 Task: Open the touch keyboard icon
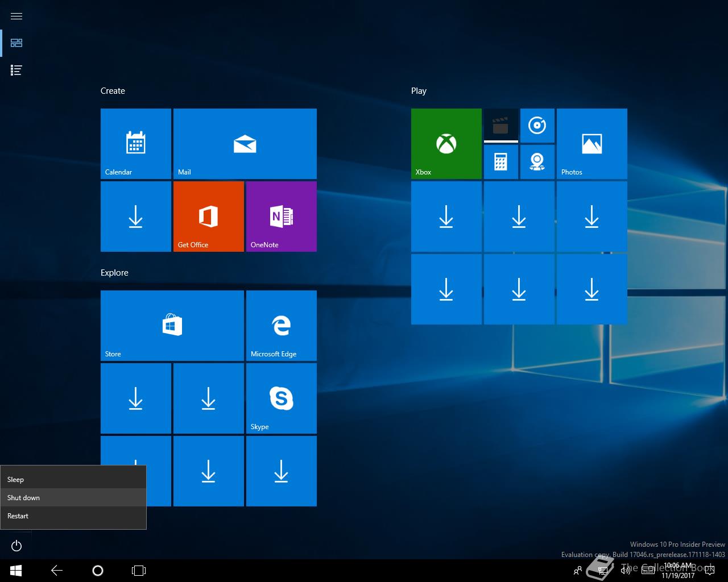pyautogui.click(x=648, y=571)
